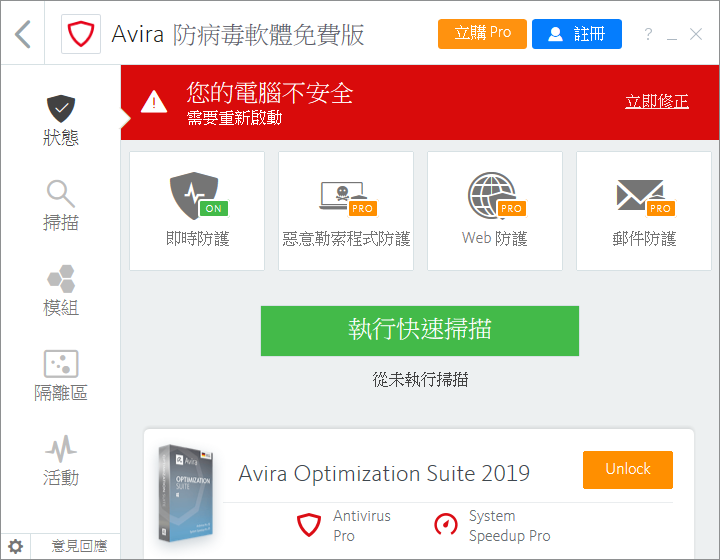
Task: Select the 掃描 sidebar label
Action: [61, 223]
